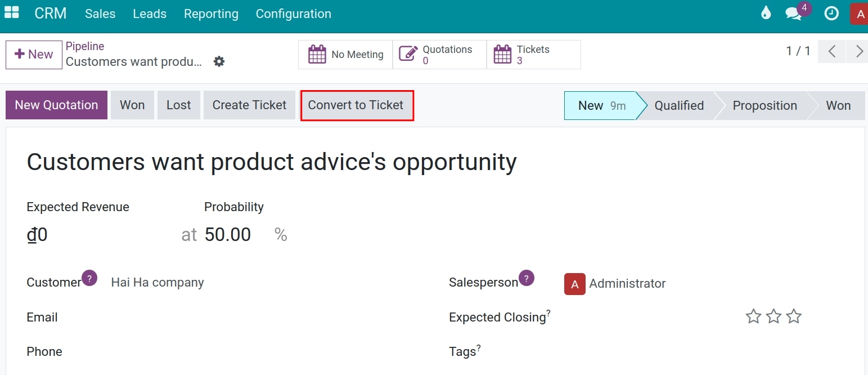This screenshot has height=375, width=868.
Task: Set priority to the first star
Action: click(753, 316)
